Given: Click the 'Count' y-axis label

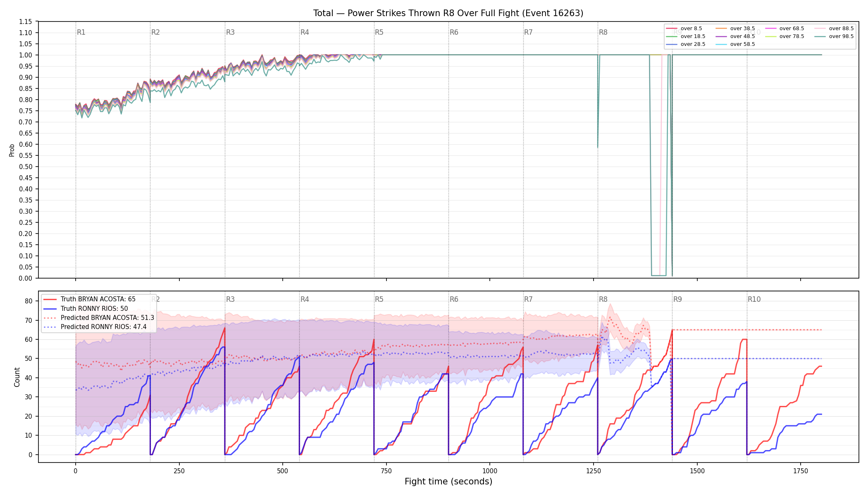Looking at the screenshot, I should pyautogui.click(x=17, y=377).
